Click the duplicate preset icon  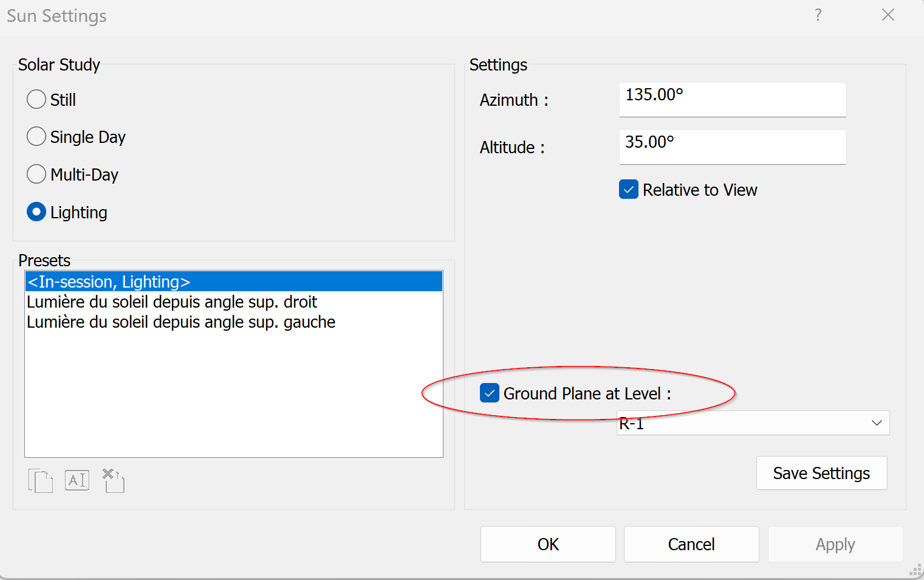point(40,480)
